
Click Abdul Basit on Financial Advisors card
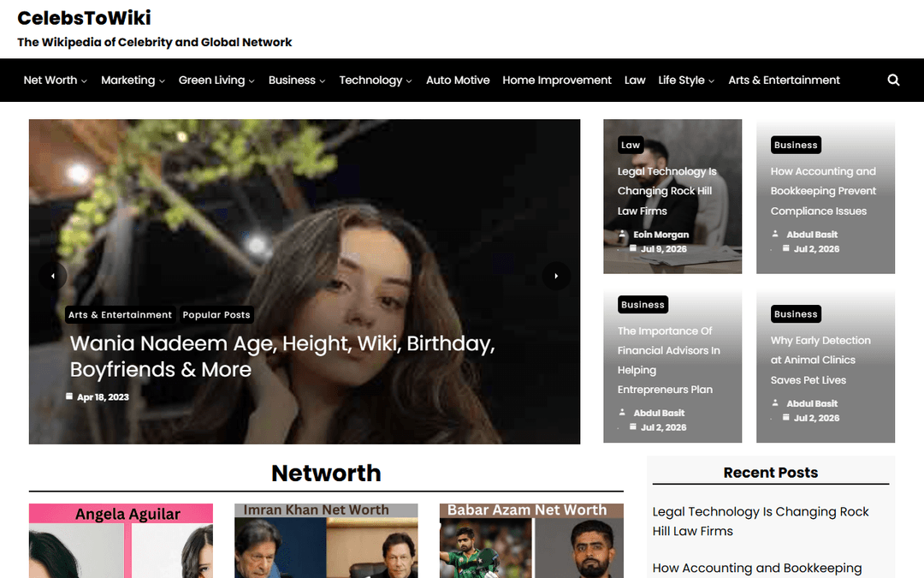(659, 412)
